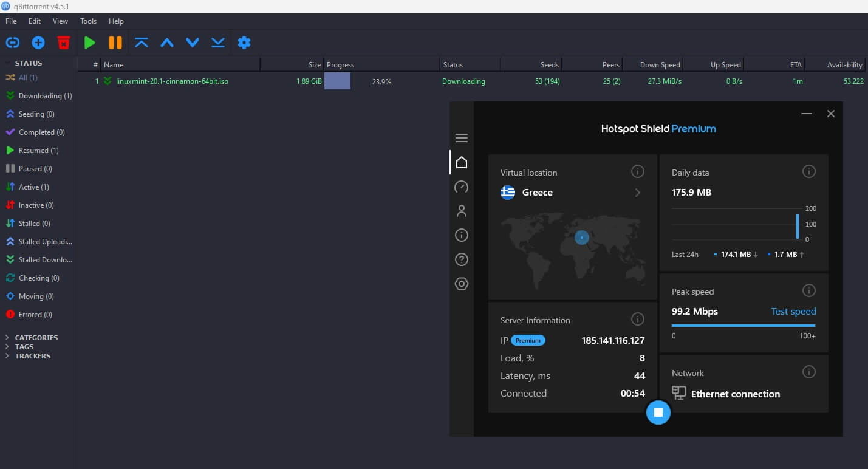Open Hotspot Shield speed test gauge icon

[x=462, y=187]
